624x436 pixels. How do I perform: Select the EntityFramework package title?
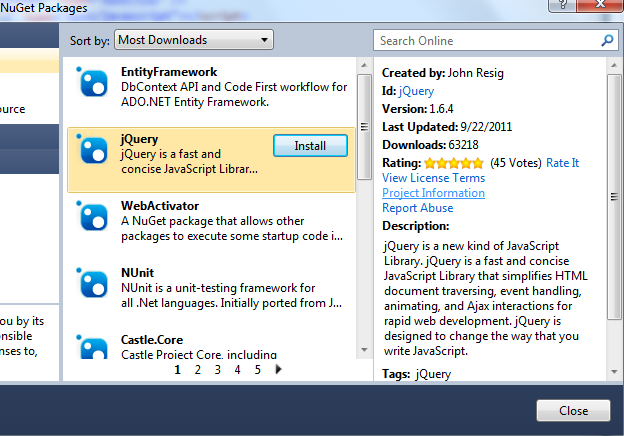[x=169, y=72]
